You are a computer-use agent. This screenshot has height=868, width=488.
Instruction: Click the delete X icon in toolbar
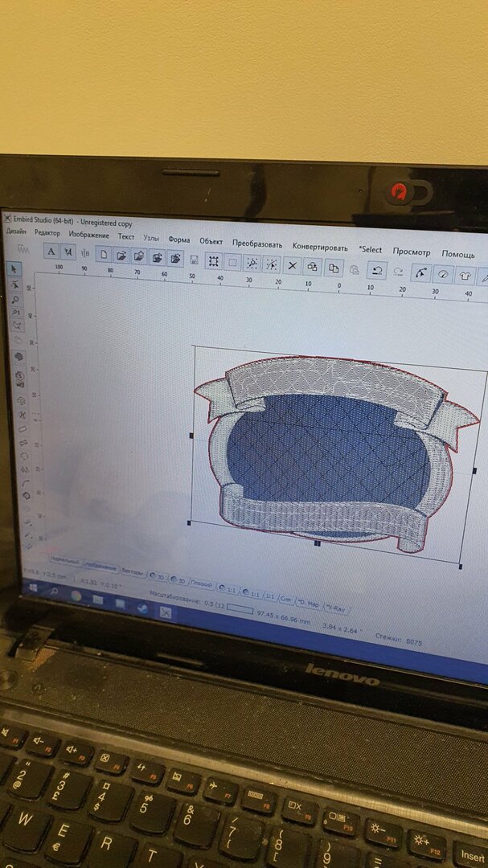[x=293, y=266]
